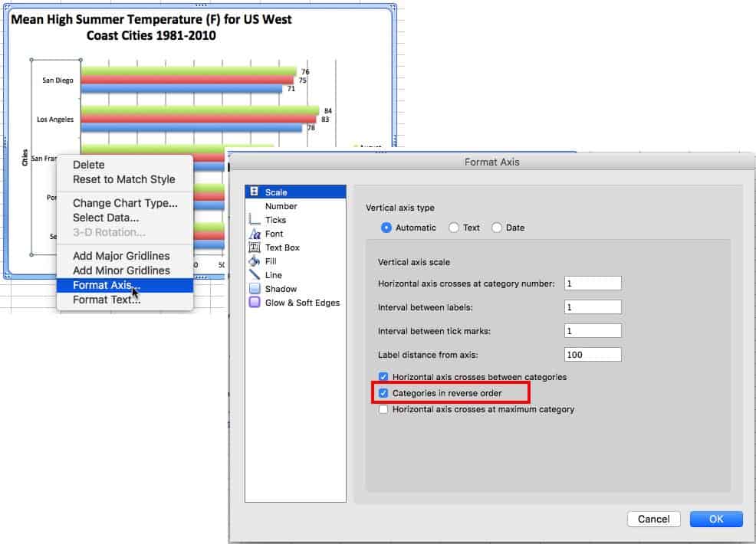The image size is (756, 544).
Task: Enable Horizontal axis crosses at maximum category
Action: 383,409
